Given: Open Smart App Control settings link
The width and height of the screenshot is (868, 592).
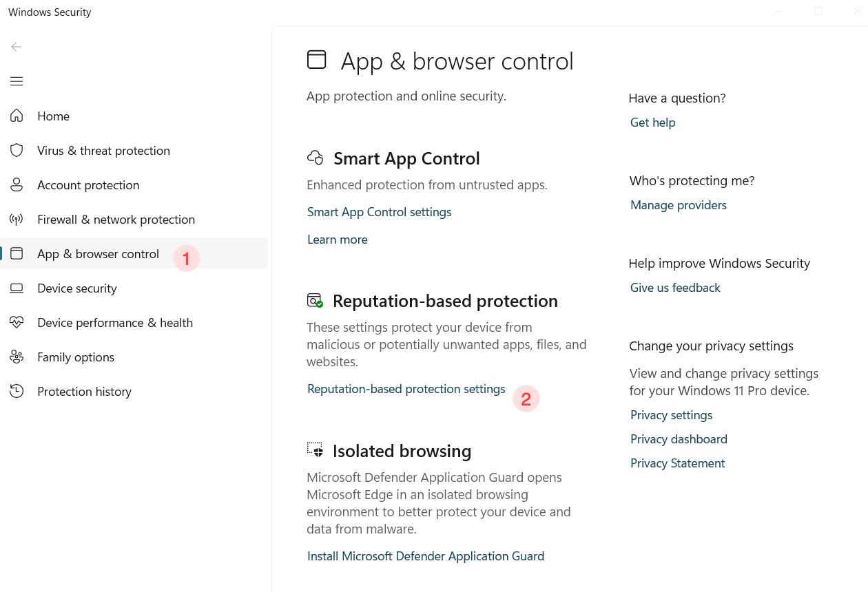Looking at the screenshot, I should pos(379,212).
